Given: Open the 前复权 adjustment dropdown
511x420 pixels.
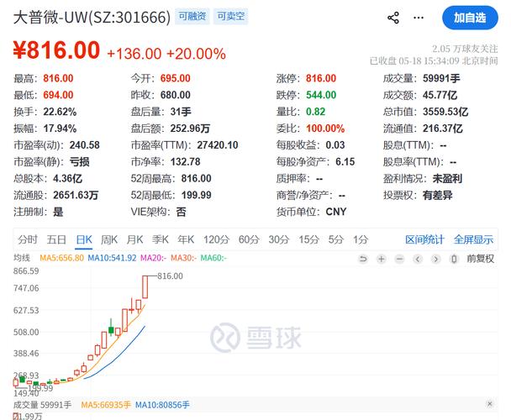Looking at the screenshot, I should 481,259.
